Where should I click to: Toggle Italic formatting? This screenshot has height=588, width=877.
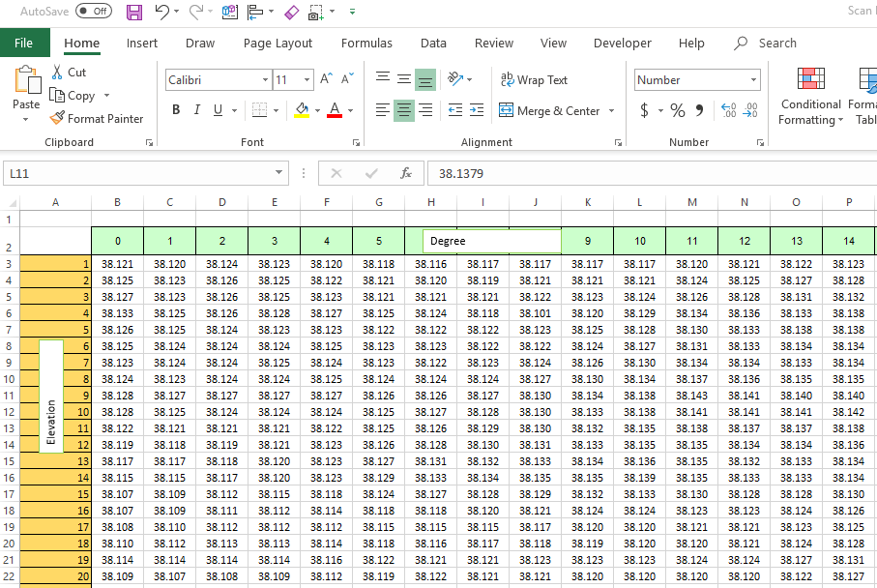(x=197, y=110)
